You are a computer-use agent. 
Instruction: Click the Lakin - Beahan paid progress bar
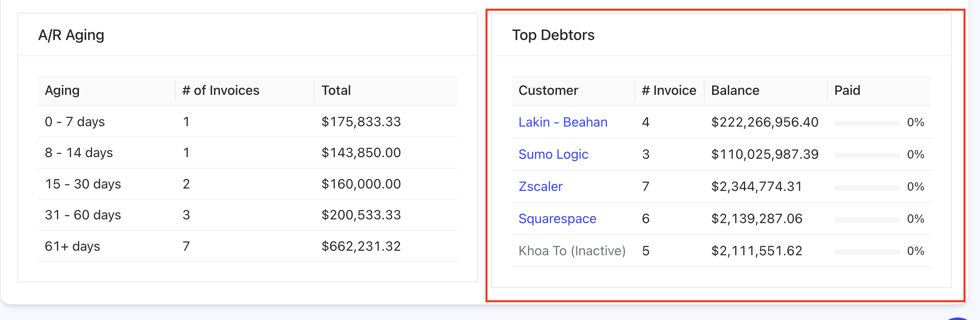[866, 123]
